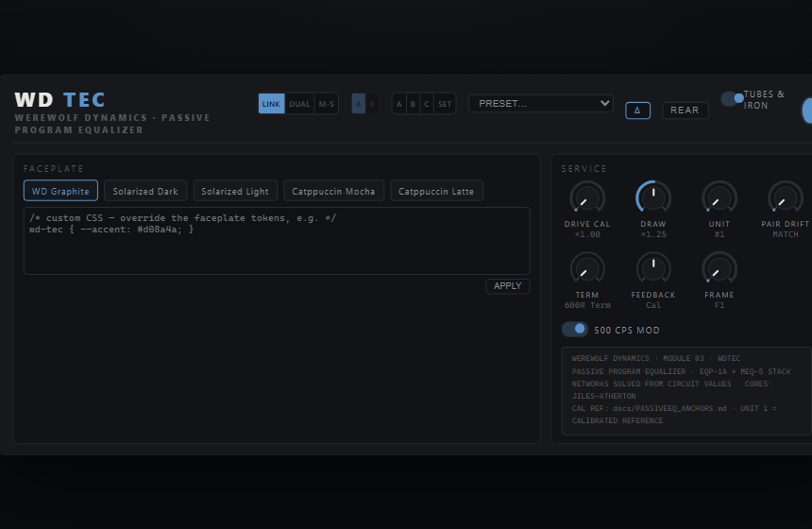Viewport: 812px width, 529px height.
Task: Click the 600R Term value
Action: [x=587, y=306]
